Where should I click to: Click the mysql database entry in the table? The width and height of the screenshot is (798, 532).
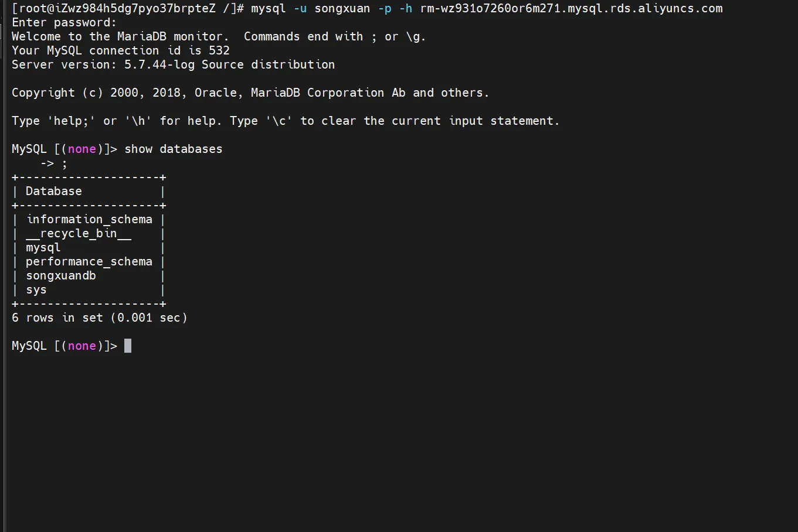pyautogui.click(x=43, y=247)
